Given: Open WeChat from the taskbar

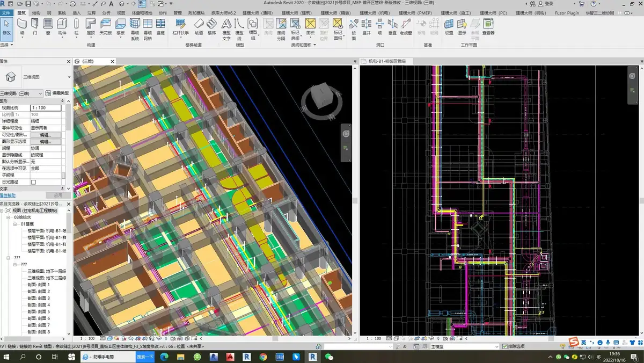Looking at the screenshot, I should [x=329, y=357].
